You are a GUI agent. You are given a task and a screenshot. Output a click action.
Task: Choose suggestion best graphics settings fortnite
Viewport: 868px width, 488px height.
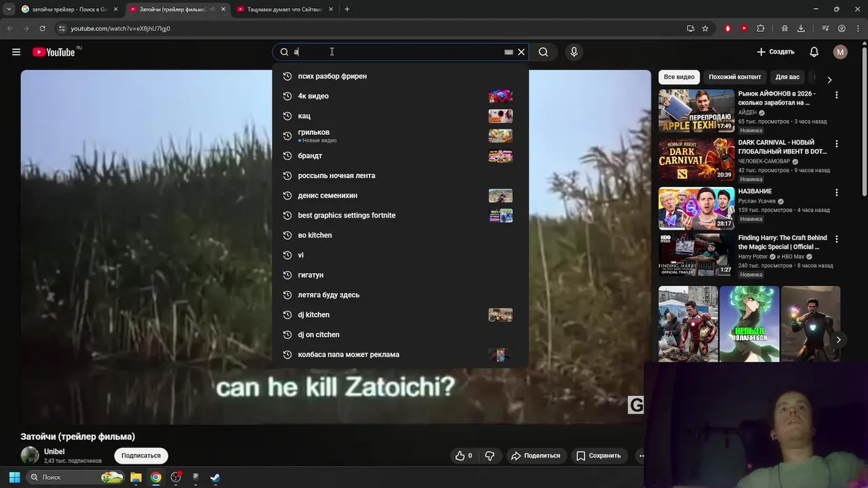[400, 216]
